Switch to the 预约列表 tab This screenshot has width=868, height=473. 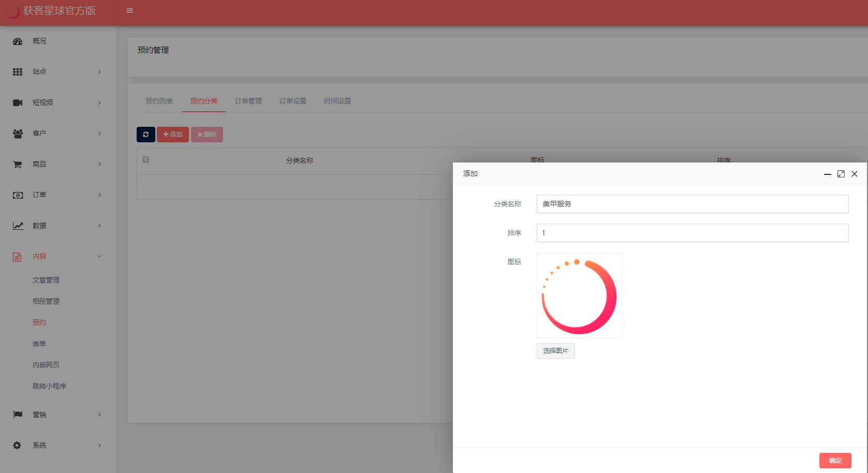[x=159, y=101]
